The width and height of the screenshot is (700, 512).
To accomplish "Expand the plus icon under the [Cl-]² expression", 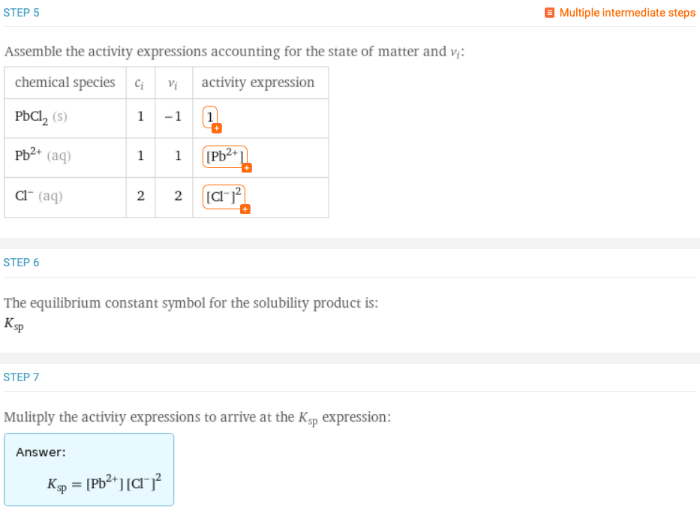I will click(244, 208).
